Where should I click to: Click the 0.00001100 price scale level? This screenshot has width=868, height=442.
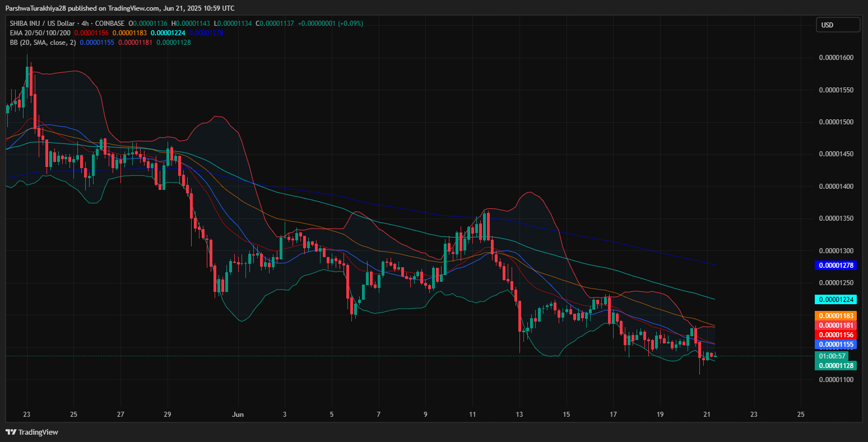[836, 379]
